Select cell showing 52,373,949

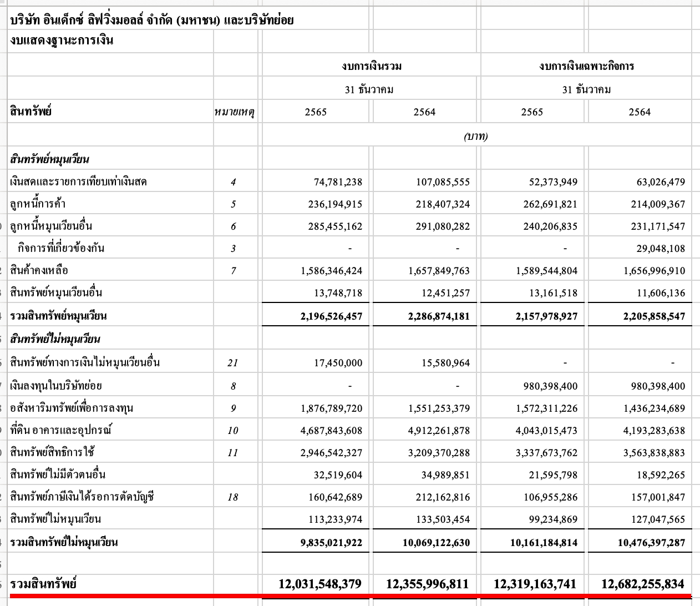553,182
